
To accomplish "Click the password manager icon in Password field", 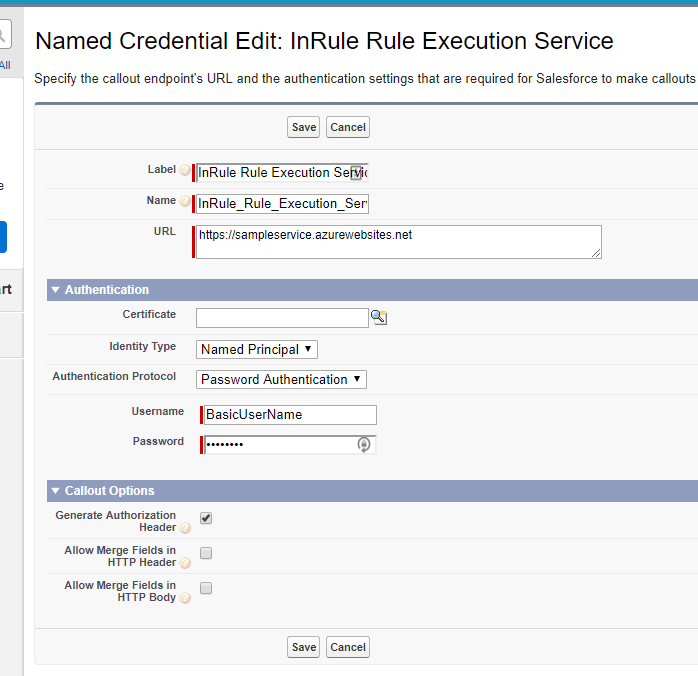I will pyautogui.click(x=364, y=444).
